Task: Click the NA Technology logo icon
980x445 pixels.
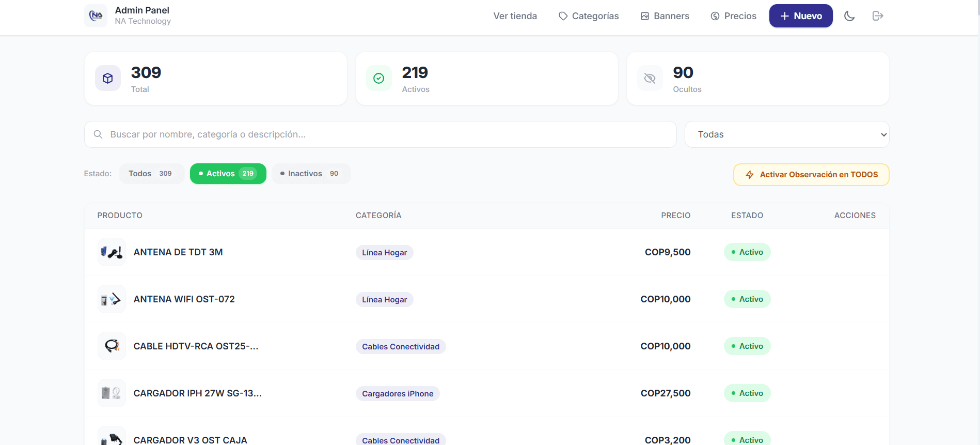Action: 96,16
